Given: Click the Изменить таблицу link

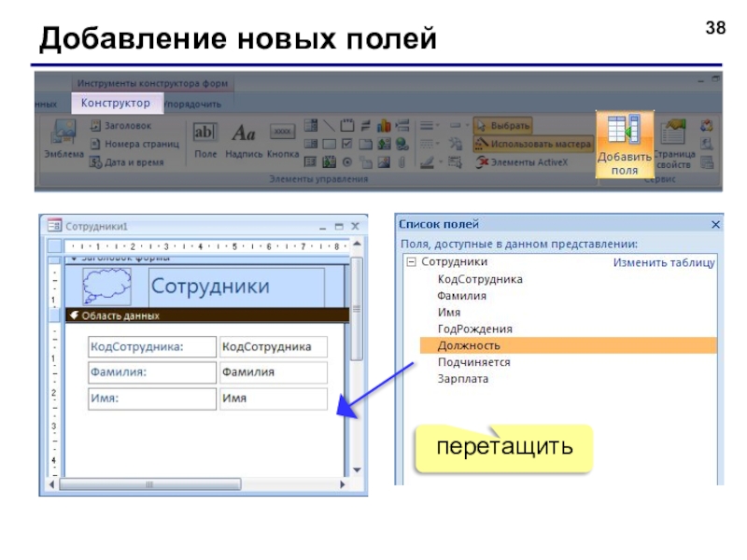Looking at the screenshot, I should (664, 262).
